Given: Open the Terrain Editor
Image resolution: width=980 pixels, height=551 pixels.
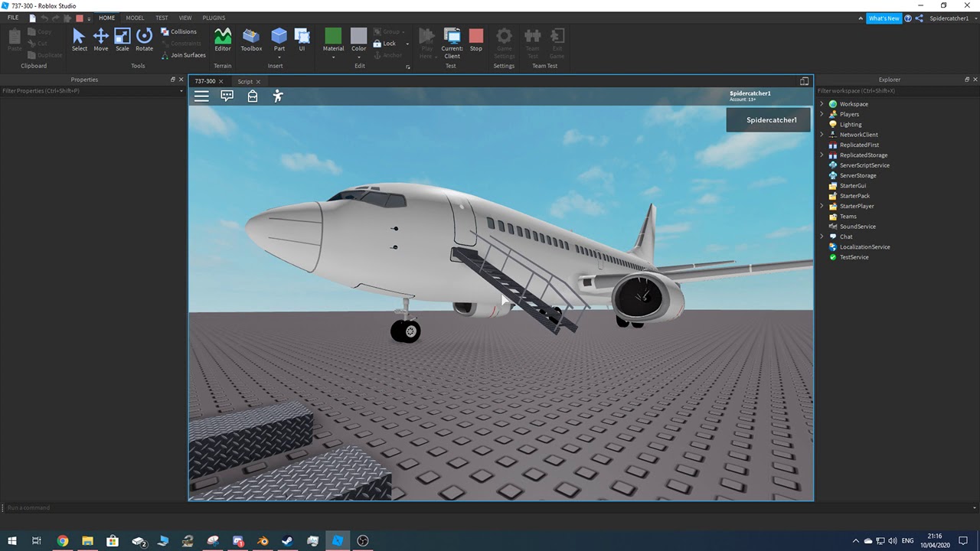Looking at the screenshot, I should [222, 40].
